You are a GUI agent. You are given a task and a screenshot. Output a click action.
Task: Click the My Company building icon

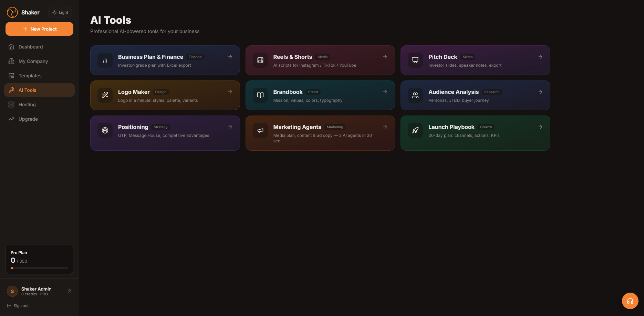tap(11, 61)
